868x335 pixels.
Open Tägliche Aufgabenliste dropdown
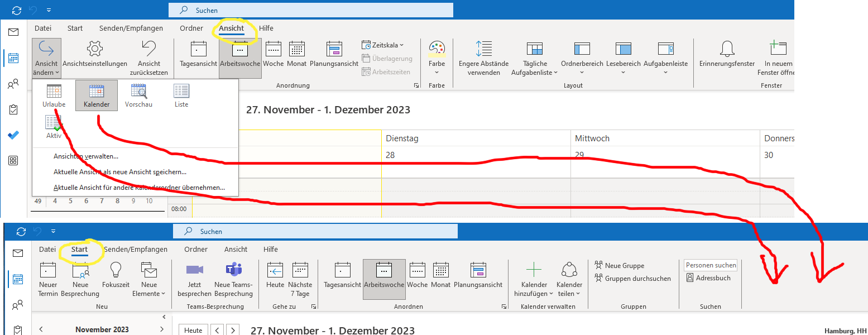(x=535, y=58)
